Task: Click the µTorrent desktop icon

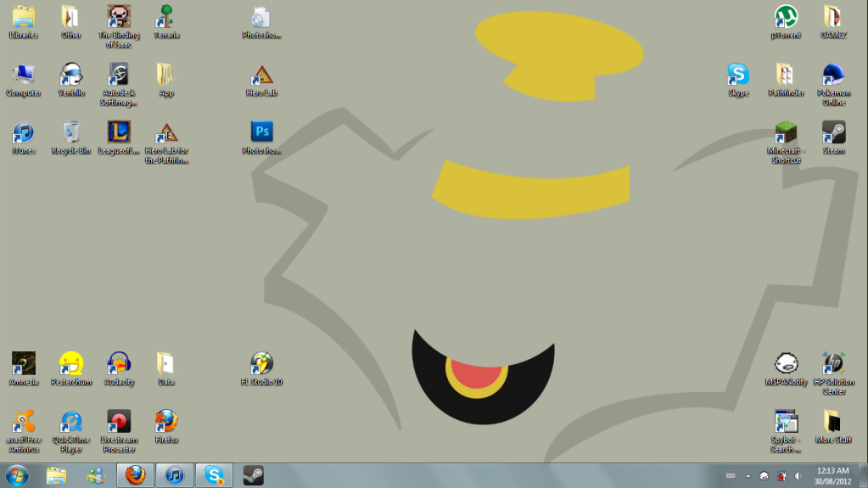Action: [787, 18]
